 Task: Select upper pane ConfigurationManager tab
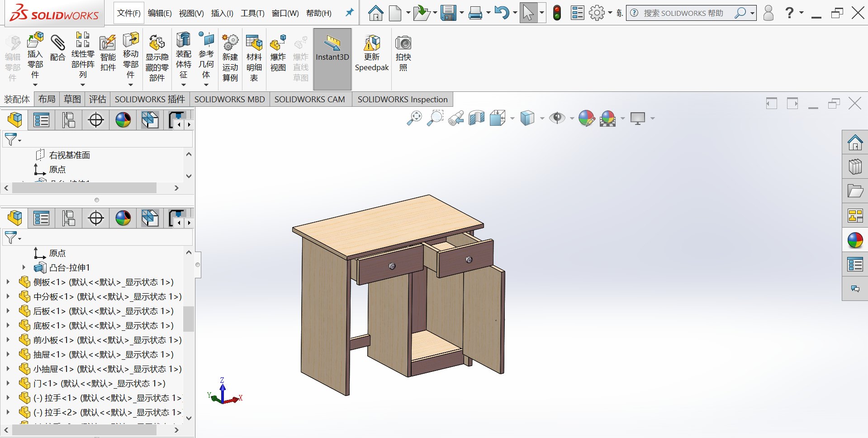[x=68, y=120]
